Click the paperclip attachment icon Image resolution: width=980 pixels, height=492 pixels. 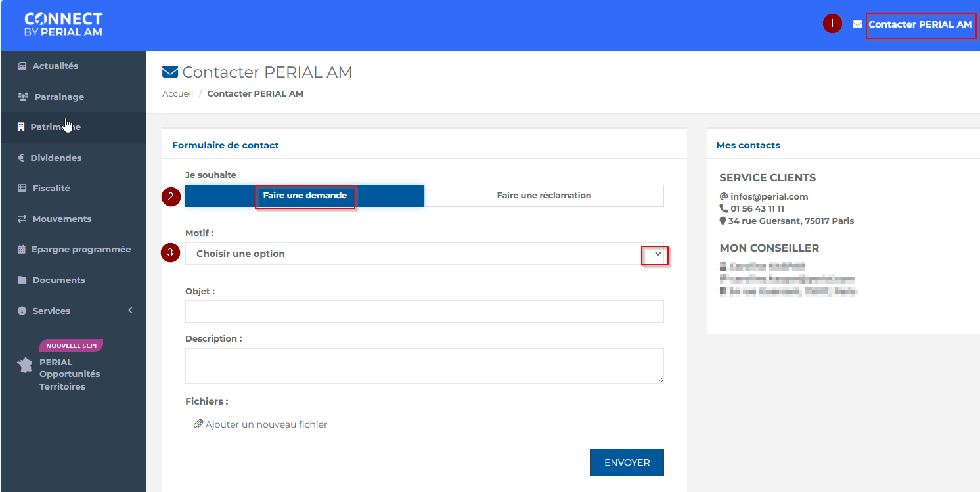coord(198,424)
